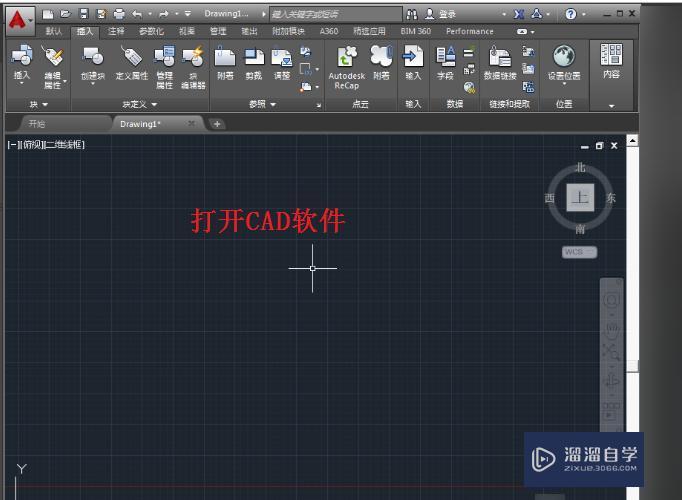Click the Undo arrow icon
The height and width of the screenshot is (500, 682).
(x=137, y=14)
